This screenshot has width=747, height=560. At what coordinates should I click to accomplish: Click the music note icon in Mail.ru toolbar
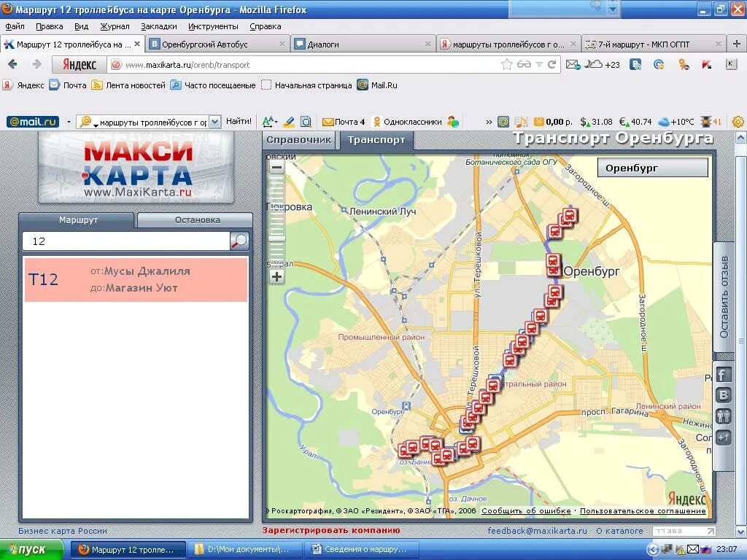[522, 122]
